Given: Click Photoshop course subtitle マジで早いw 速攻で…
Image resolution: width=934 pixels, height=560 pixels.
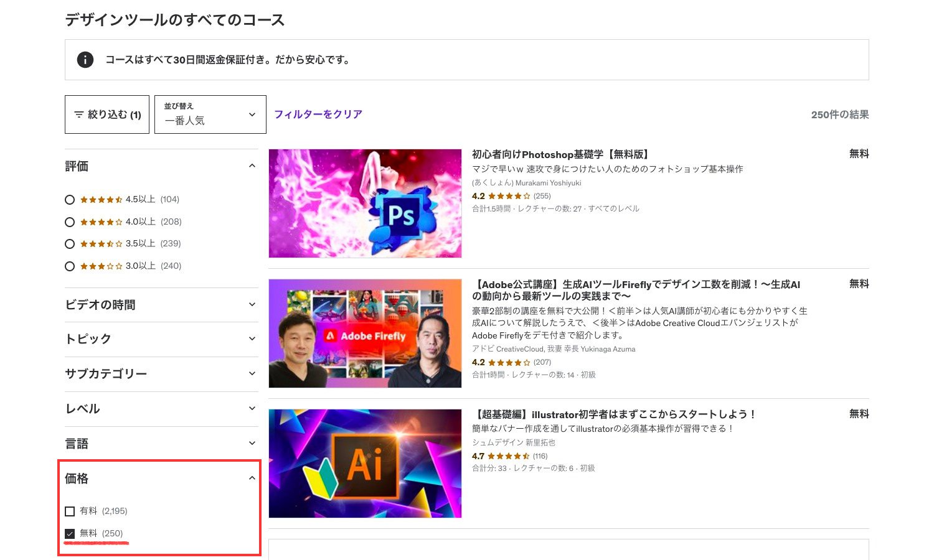Looking at the screenshot, I should [x=608, y=169].
